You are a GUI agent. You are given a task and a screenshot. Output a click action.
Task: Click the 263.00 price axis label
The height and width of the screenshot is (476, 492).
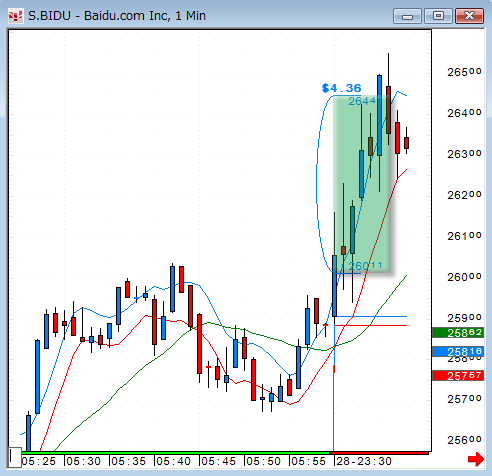464,154
